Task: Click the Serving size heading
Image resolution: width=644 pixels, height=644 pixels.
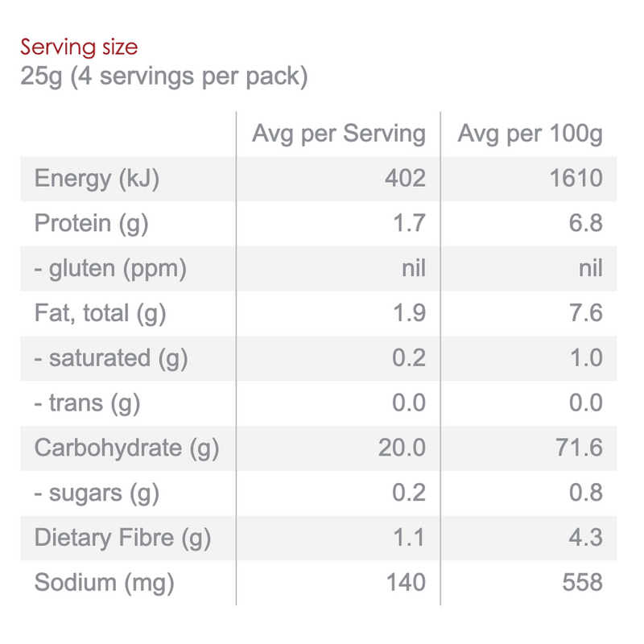Action: pos(79,47)
